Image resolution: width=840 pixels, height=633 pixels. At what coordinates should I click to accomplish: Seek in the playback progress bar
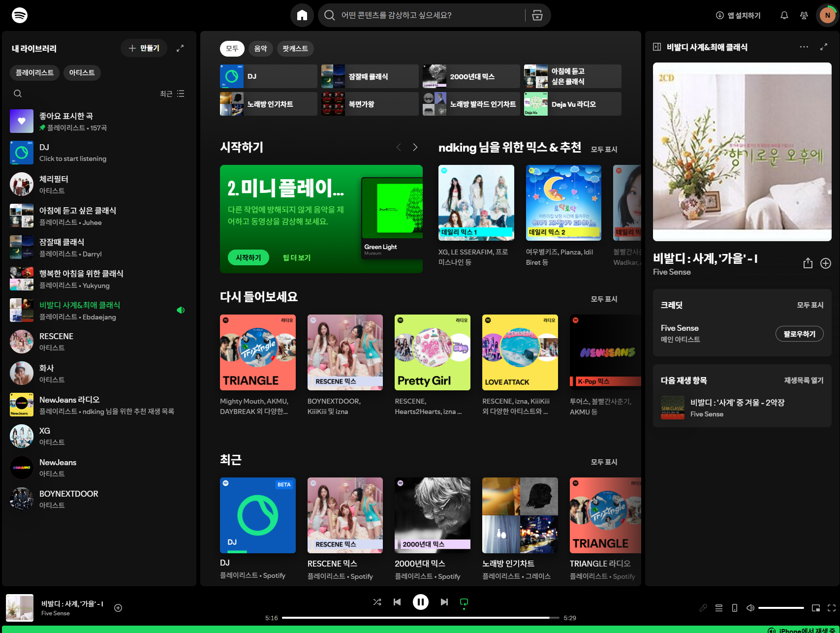421,618
